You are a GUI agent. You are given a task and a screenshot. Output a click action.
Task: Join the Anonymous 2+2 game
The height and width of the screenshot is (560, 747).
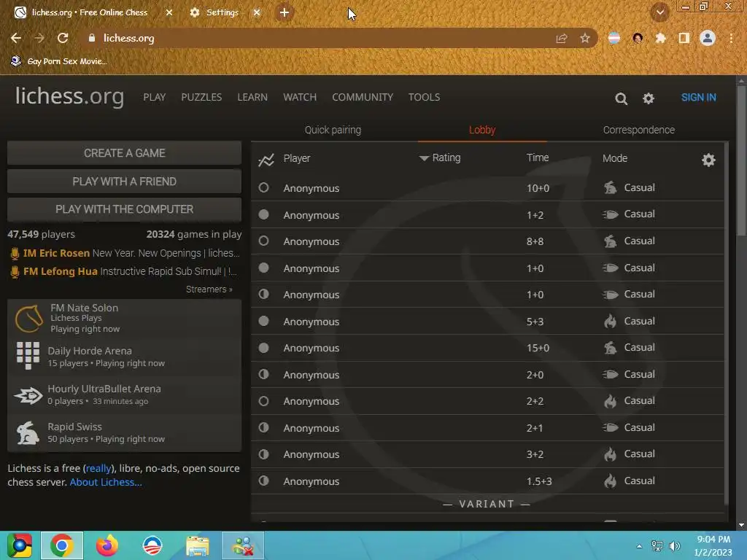pos(487,401)
